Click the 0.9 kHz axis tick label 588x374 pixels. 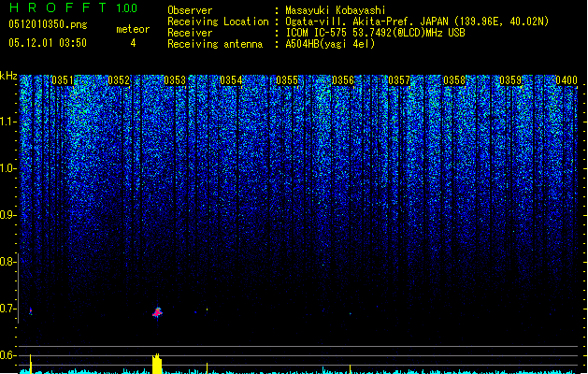point(7,215)
